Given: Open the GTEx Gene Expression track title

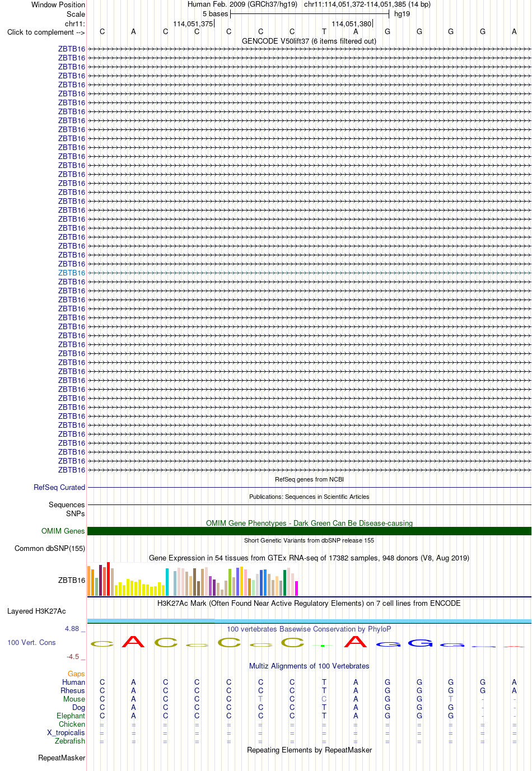Looking at the screenshot, I should tap(309, 558).
